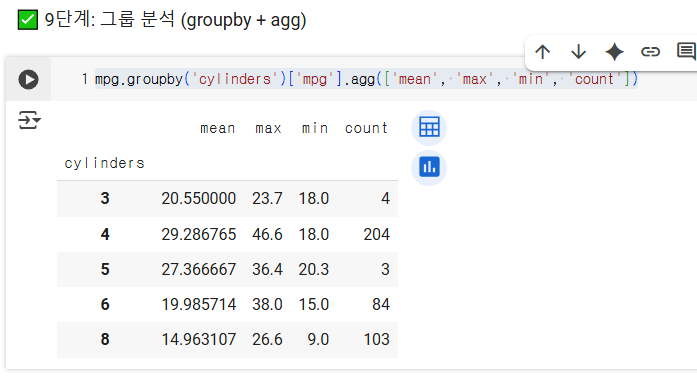Click max value 46.6

point(267,234)
